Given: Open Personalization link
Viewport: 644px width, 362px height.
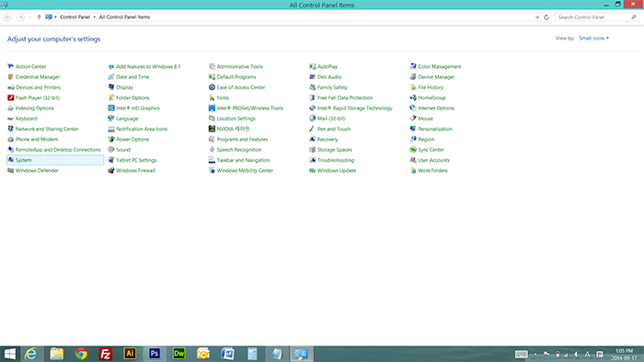Looking at the screenshot, I should click(435, 129).
